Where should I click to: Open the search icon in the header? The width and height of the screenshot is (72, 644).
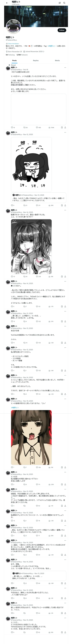64,3
